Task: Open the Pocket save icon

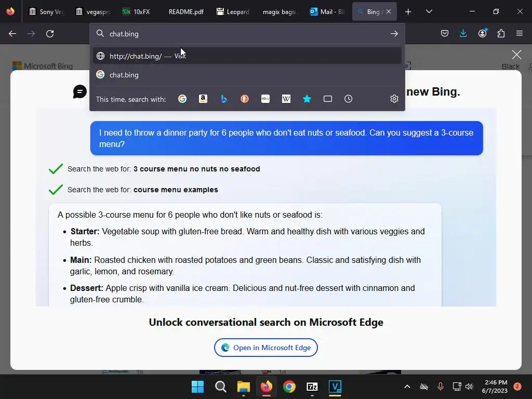Action: tap(445, 33)
